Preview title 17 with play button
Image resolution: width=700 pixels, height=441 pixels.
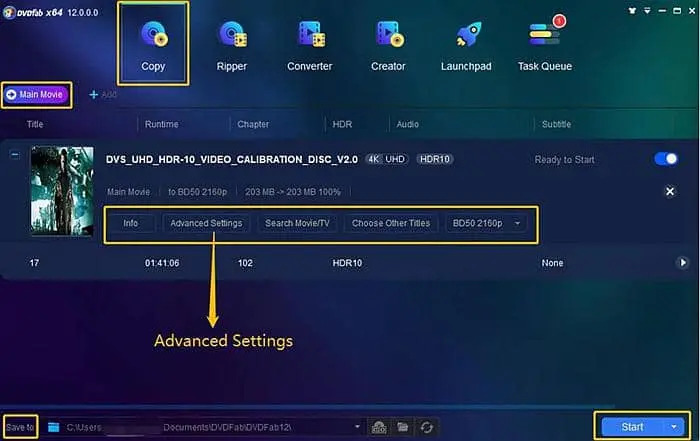(683, 263)
